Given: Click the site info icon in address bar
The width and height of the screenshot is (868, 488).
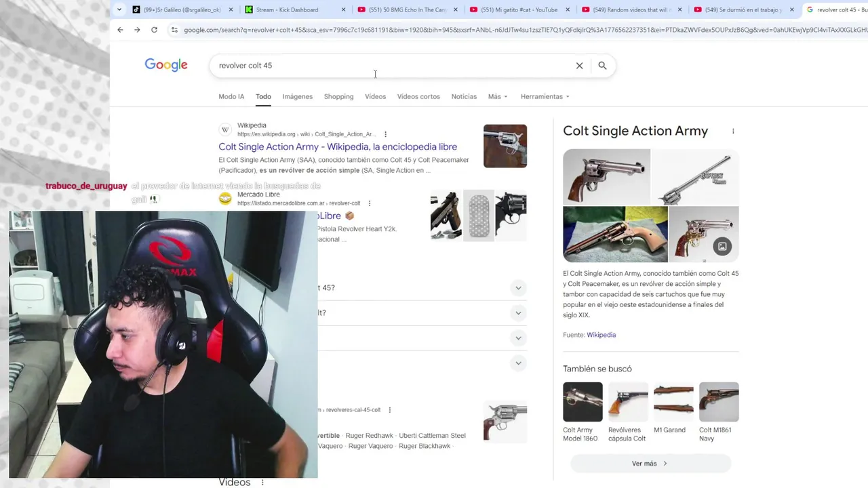Looking at the screenshot, I should tap(174, 30).
